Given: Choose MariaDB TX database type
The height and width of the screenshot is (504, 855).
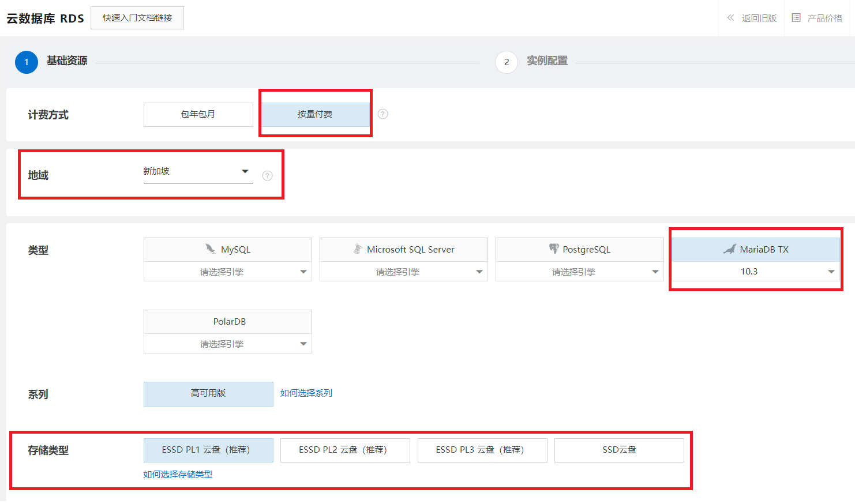Looking at the screenshot, I should (756, 250).
